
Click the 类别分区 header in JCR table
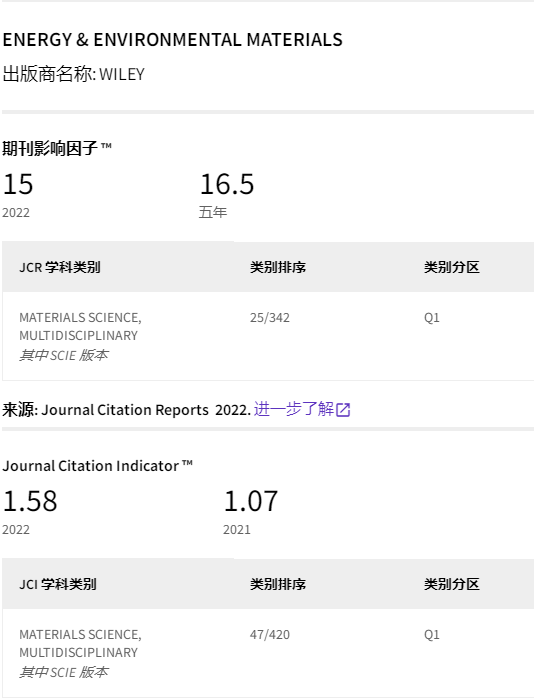coord(452,267)
